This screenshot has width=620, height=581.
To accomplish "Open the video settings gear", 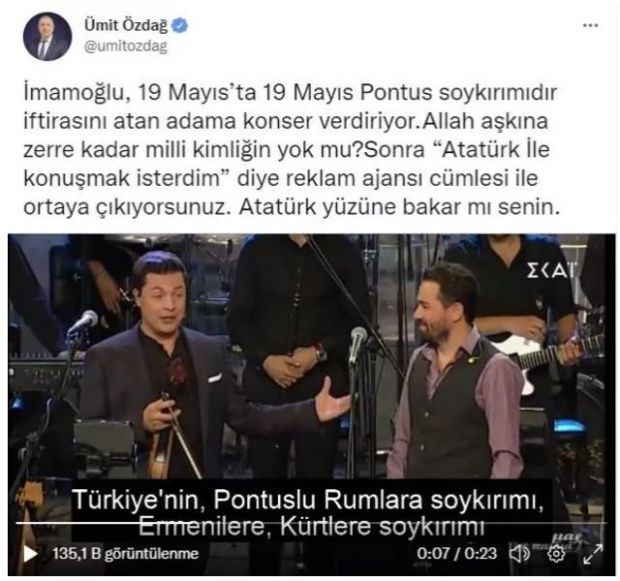I will point(556,553).
